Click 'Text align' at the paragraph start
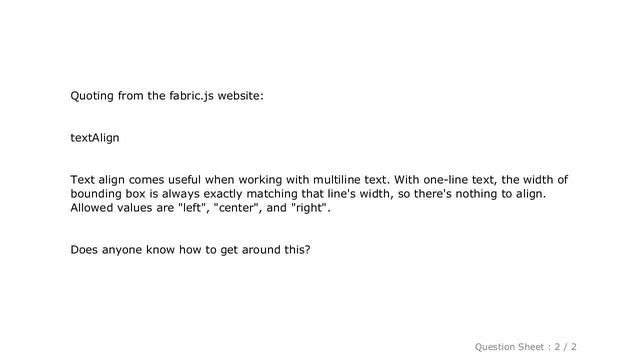This screenshot has height=360, width=640. point(98,180)
